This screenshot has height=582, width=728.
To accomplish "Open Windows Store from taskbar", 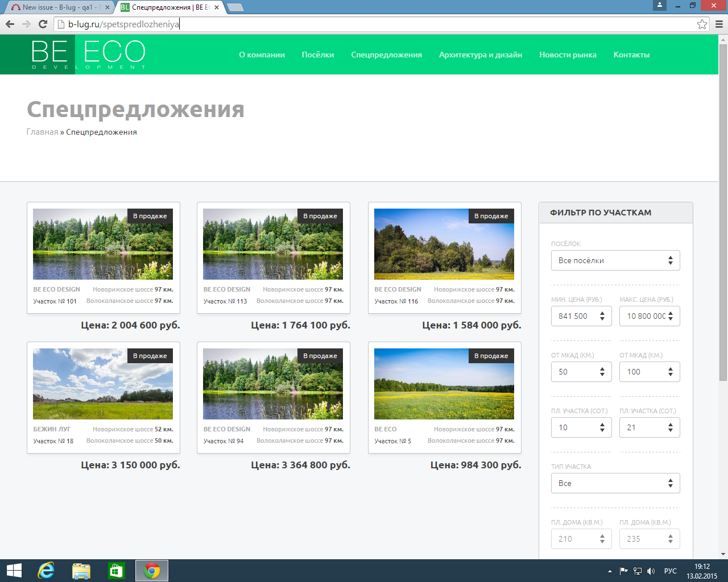I will point(116,571).
